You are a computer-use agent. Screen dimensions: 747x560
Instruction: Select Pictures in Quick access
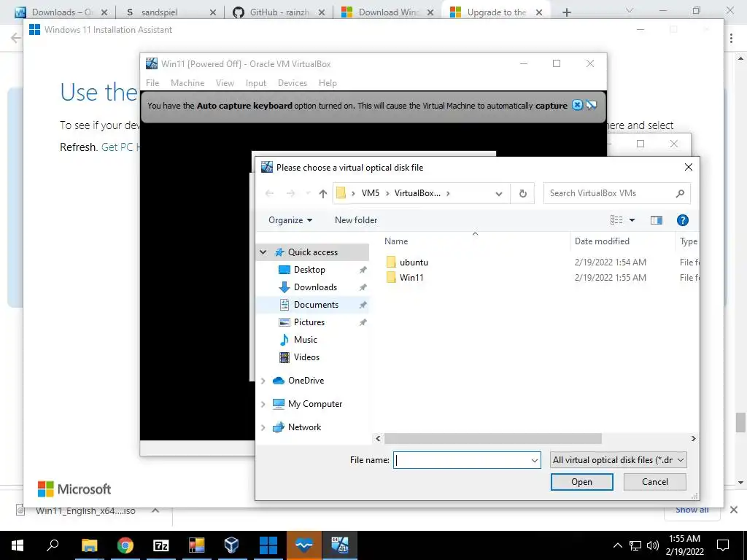tap(309, 322)
